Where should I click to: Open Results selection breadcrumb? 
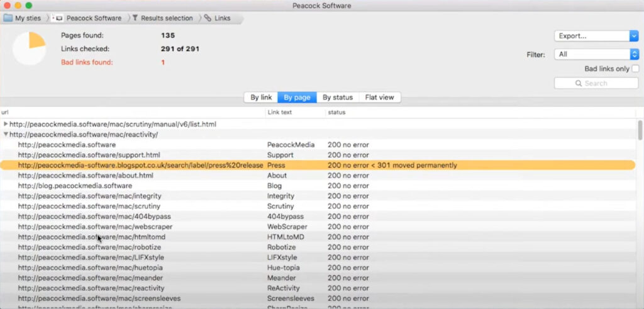coord(162,18)
